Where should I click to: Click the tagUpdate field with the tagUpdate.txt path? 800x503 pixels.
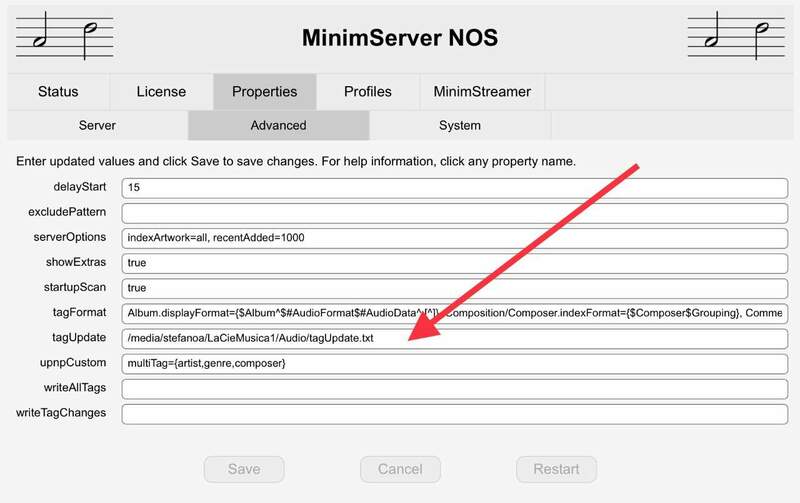[x=455, y=339]
